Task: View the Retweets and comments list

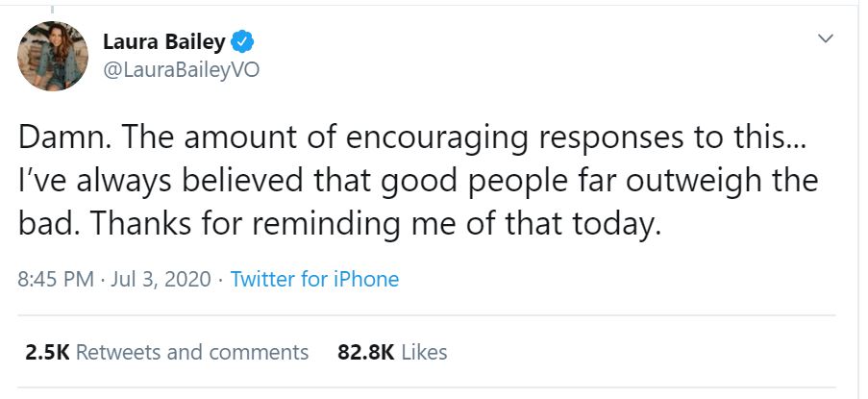Action: coord(192,352)
